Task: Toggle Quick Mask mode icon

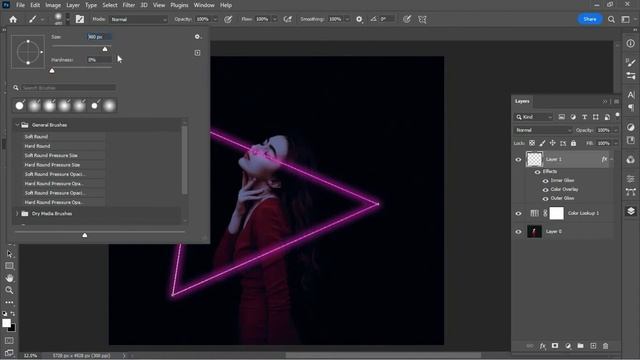Action: click(9, 340)
